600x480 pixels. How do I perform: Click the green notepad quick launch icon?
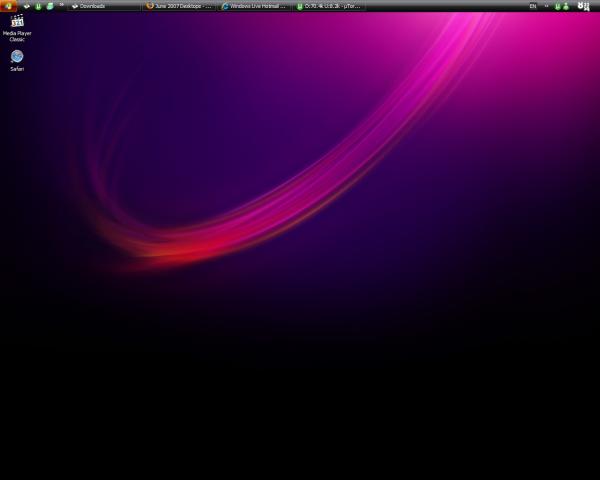[50, 6]
